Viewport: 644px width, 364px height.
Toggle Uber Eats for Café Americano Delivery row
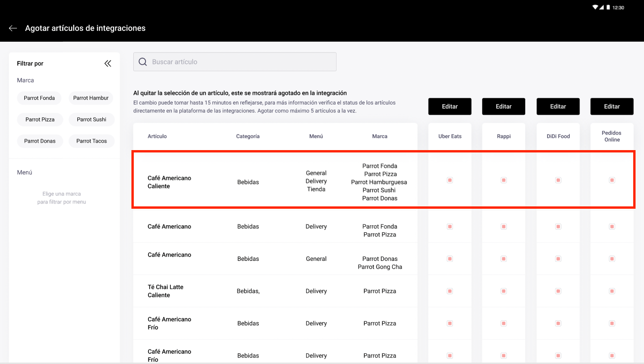point(450,227)
